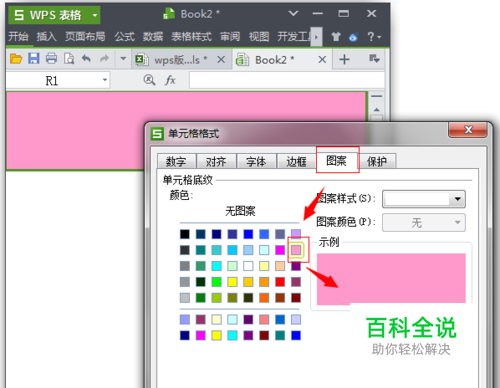This screenshot has height=388, width=500.
Task: Switch to the 字体 tab
Action: click(x=256, y=162)
